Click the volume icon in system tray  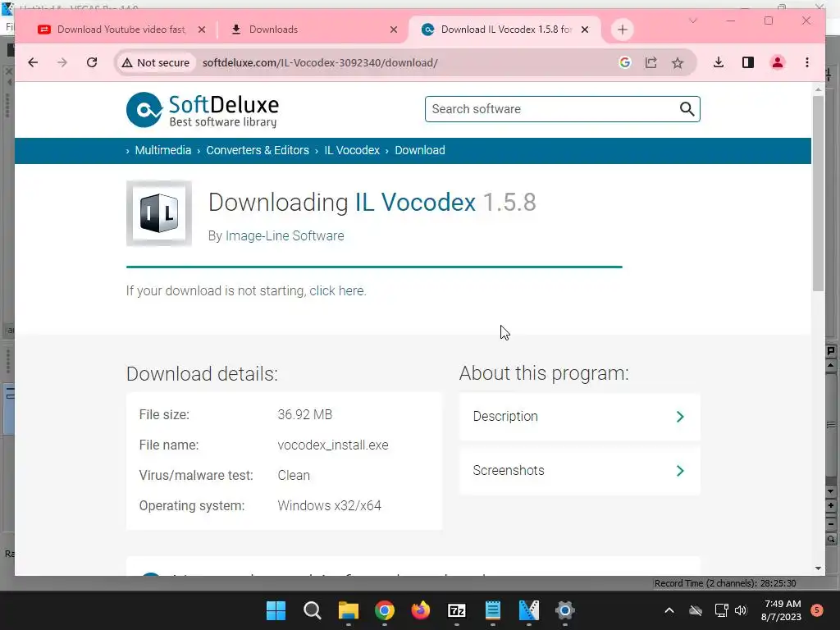[741, 610]
